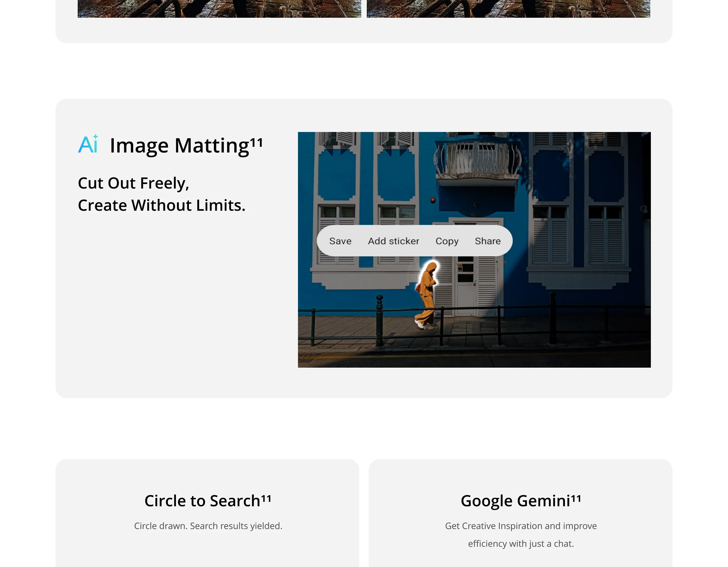Open footnote 11 beside Image Matting
Viewport: 728px width, 567px height.
tap(256, 143)
